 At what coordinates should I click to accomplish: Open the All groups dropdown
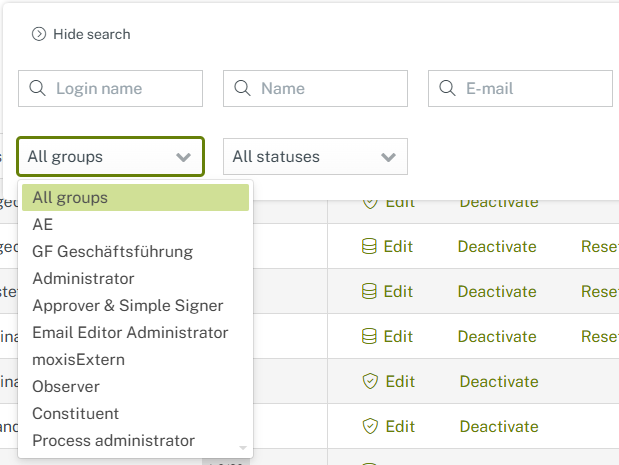pos(110,157)
